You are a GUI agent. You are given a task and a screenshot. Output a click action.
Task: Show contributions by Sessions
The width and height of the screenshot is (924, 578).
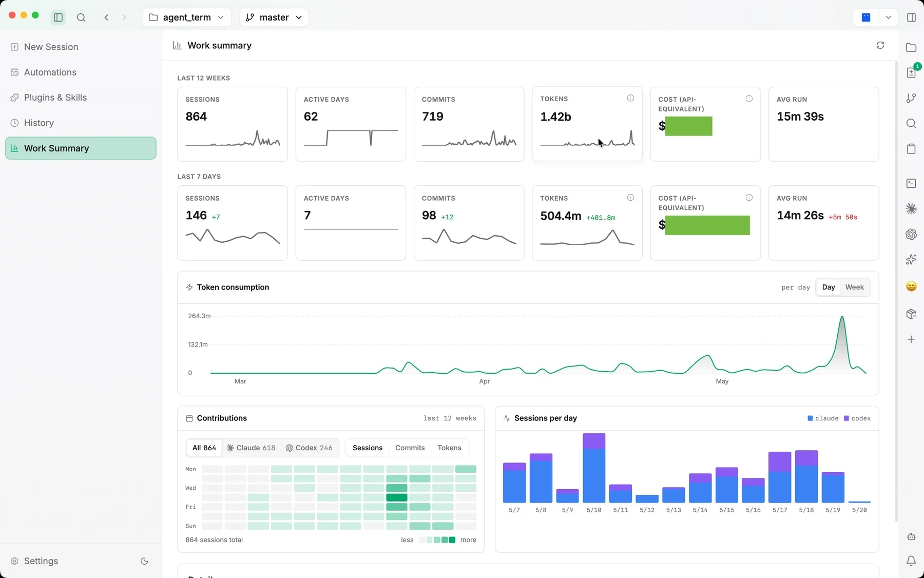(368, 448)
